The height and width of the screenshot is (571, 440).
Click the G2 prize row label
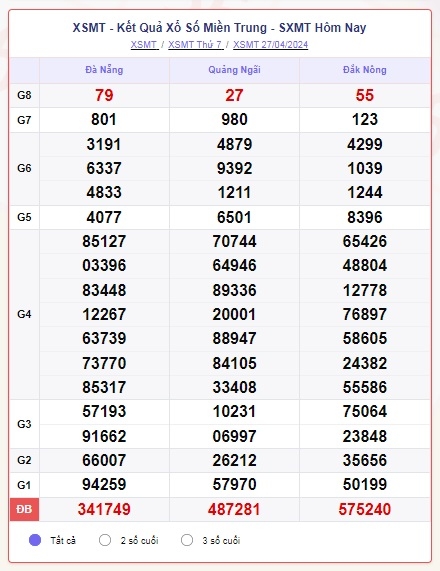pos(24,460)
